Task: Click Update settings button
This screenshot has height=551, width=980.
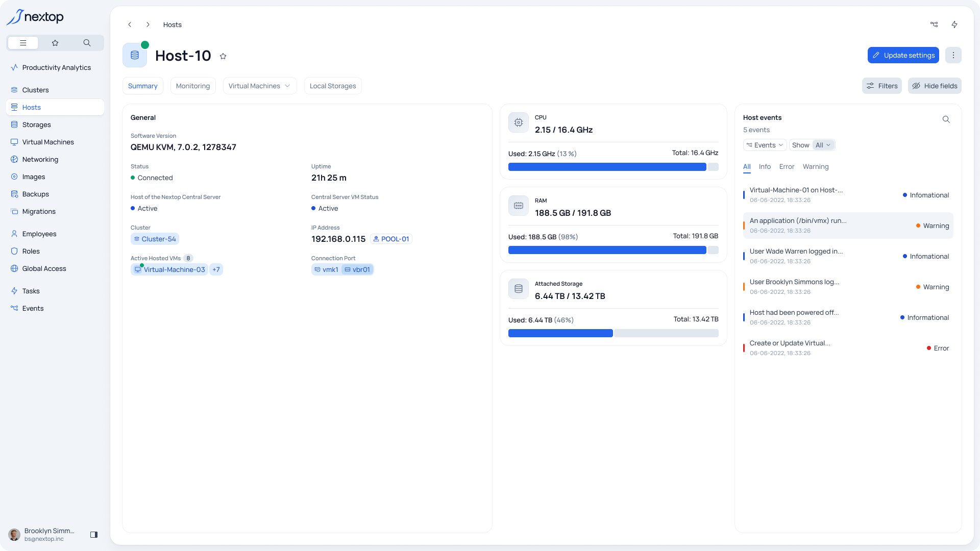Action: 903,55
